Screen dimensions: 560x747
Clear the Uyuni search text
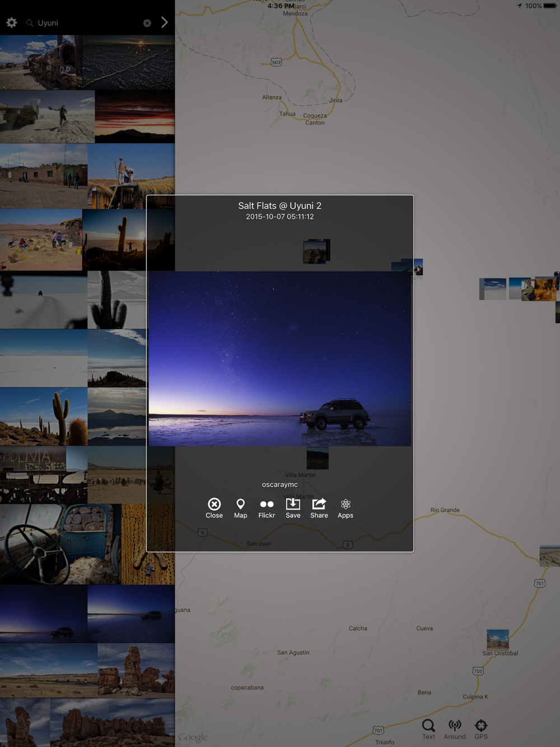click(147, 23)
